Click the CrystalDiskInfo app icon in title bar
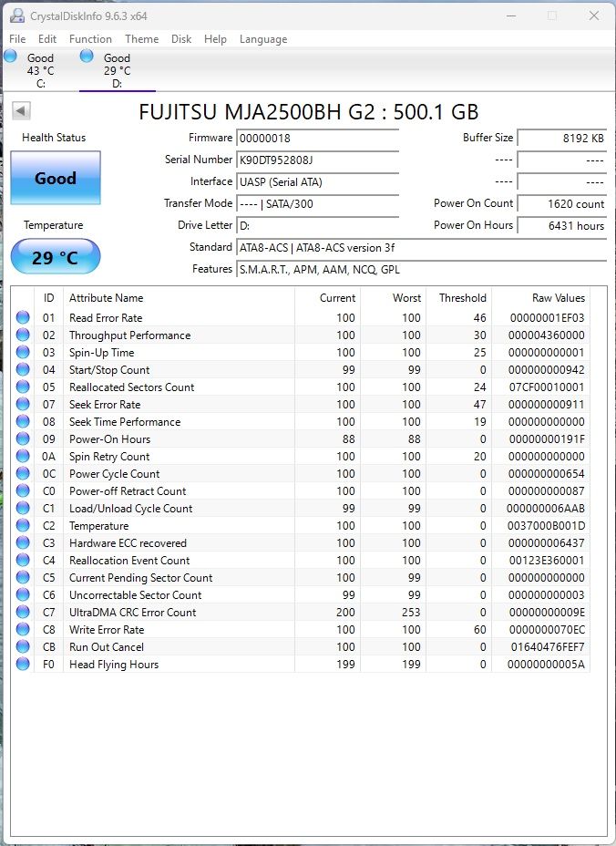The image size is (616, 846). coord(16,15)
